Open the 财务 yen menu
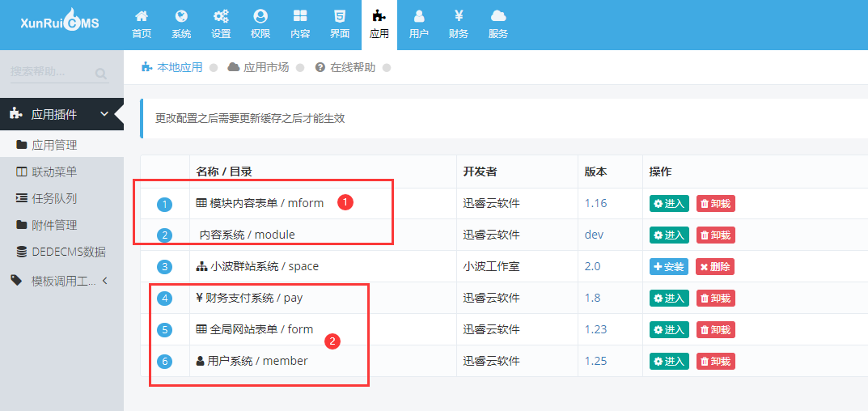Image resolution: width=868 pixels, height=411 pixels. [x=459, y=25]
